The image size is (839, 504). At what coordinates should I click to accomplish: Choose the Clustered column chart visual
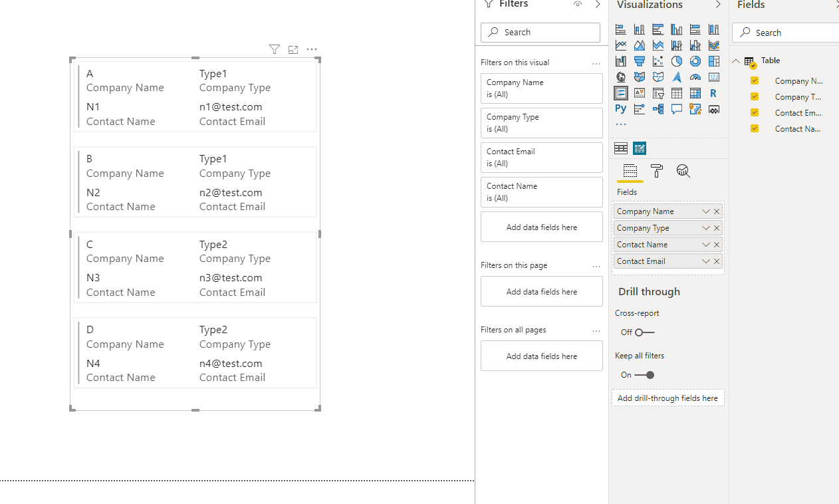pos(677,29)
